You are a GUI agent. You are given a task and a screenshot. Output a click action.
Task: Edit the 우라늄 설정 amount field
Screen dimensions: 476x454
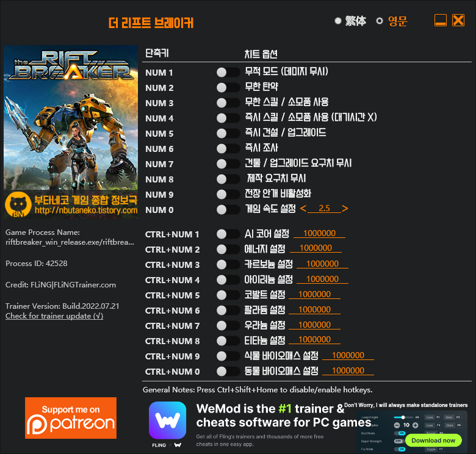coord(314,325)
